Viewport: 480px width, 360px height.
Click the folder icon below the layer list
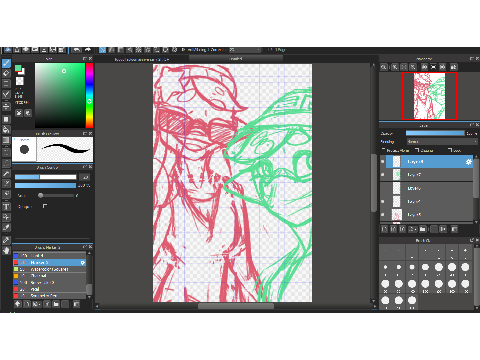[423, 229]
